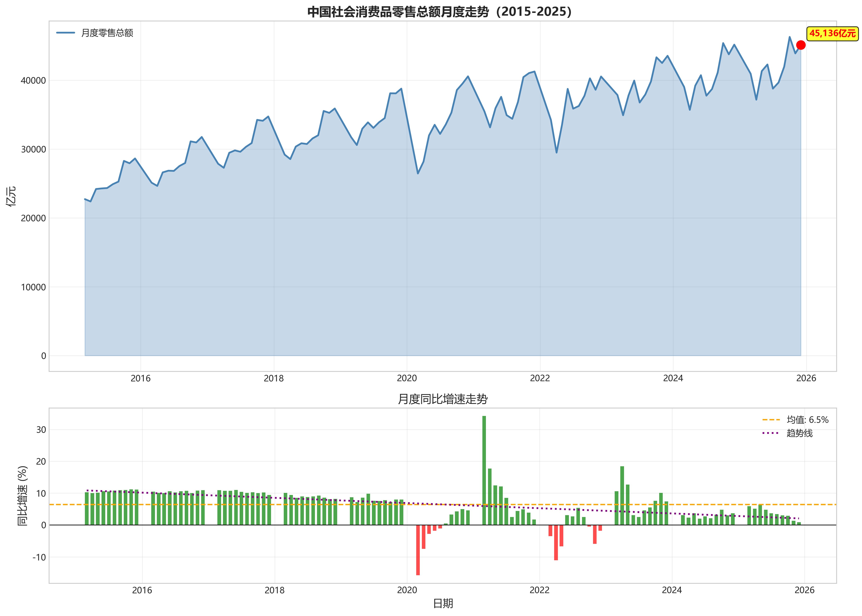Click the blue legend line sample
Viewport: 862px width, 616px height.
pyautogui.click(x=66, y=33)
